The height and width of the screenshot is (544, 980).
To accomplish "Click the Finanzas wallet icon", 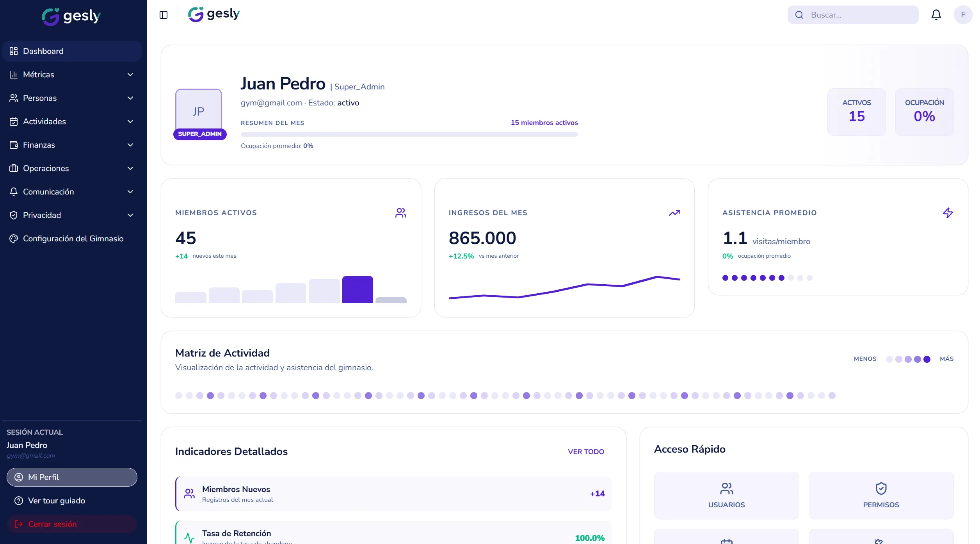I will coord(14,145).
